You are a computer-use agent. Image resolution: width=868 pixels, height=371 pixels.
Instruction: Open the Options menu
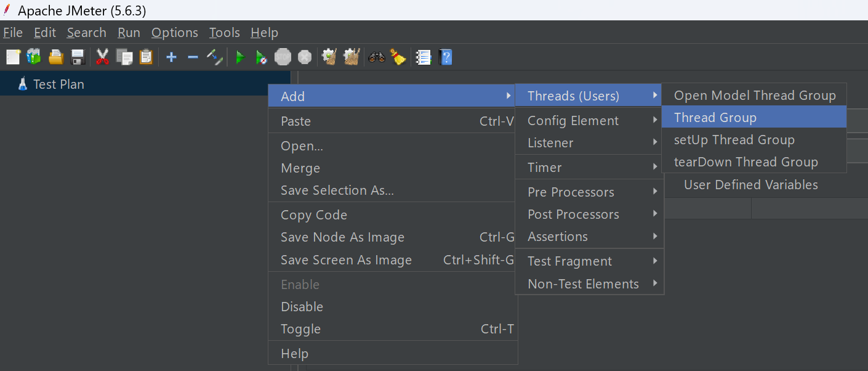pyautogui.click(x=175, y=33)
